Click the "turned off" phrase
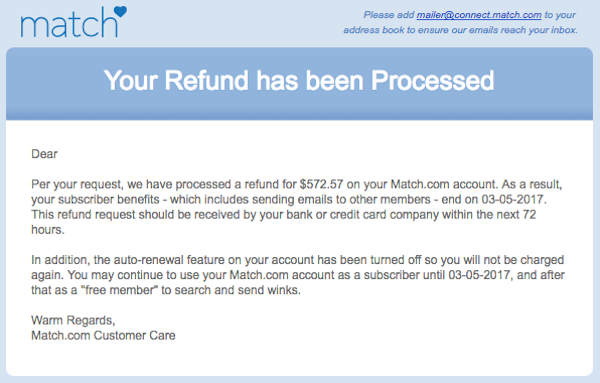 tap(396, 260)
